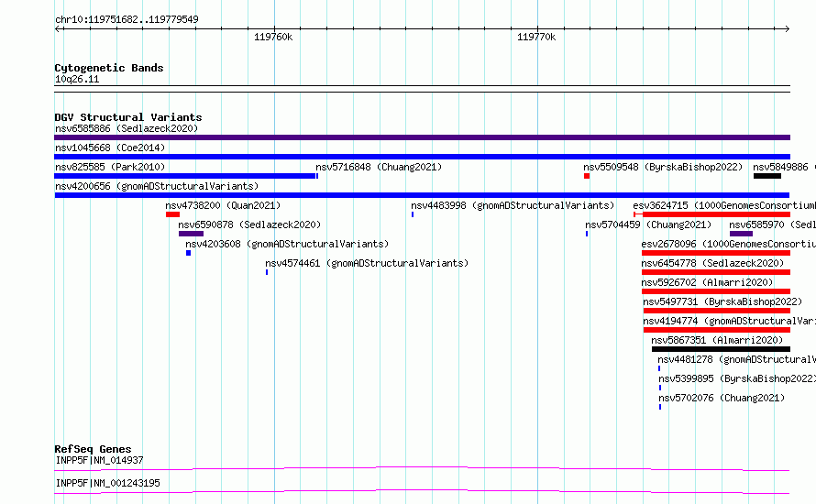The width and height of the screenshot is (816, 504).
Task: Click the nsv4574461 gnomAD variant label
Action: [367, 263]
